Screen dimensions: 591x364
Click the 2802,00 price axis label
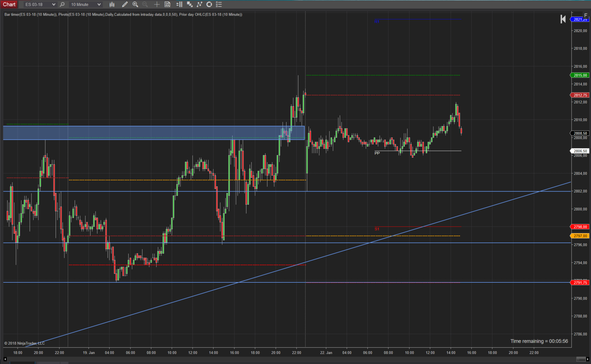pyautogui.click(x=580, y=191)
